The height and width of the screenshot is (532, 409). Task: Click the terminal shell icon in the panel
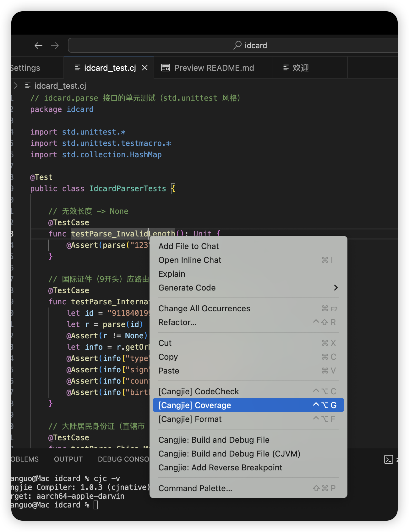pos(389,459)
